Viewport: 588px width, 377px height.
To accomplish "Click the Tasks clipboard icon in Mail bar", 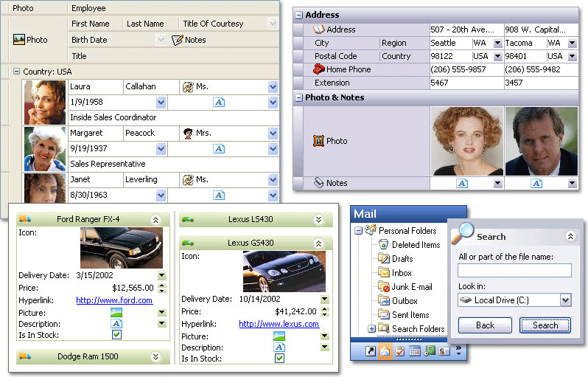I will point(400,351).
